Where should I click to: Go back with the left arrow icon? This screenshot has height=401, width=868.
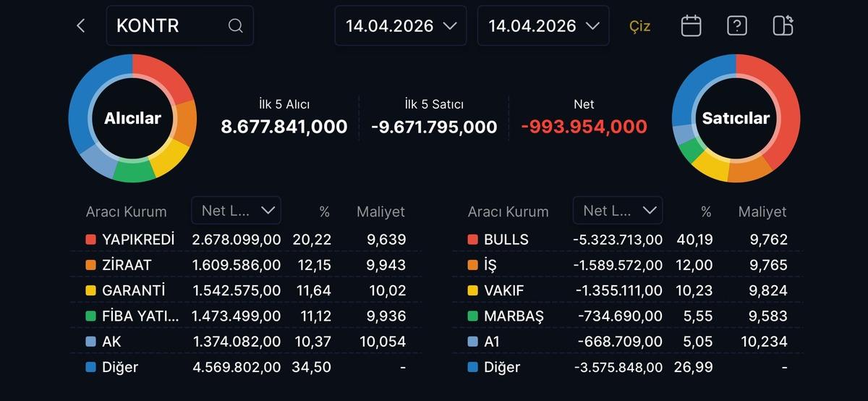(x=81, y=26)
